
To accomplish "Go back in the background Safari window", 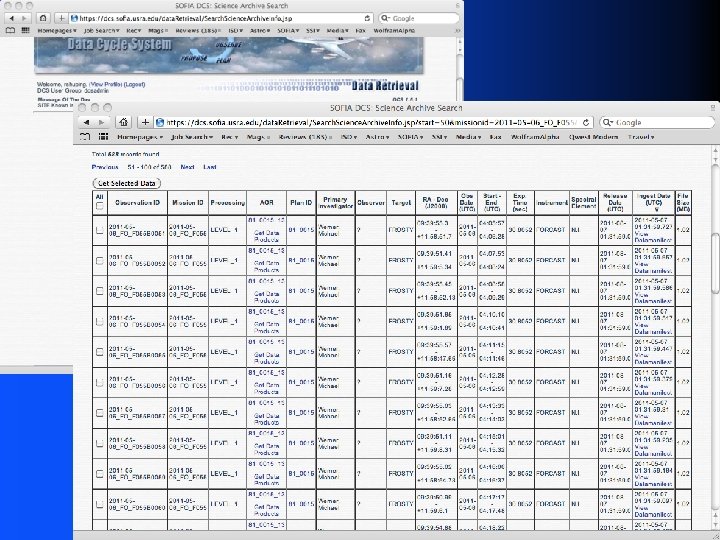I will 11,18.
